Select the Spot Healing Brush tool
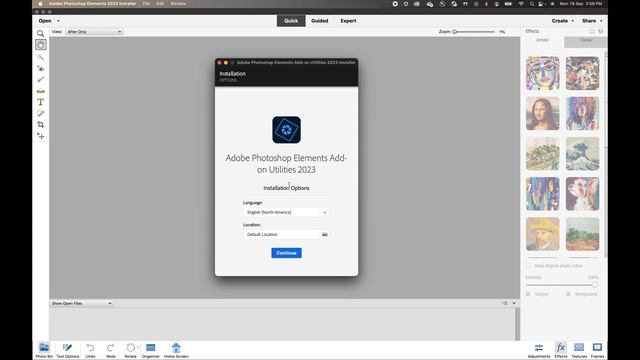This screenshot has height=360, width=640. click(x=40, y=113)
